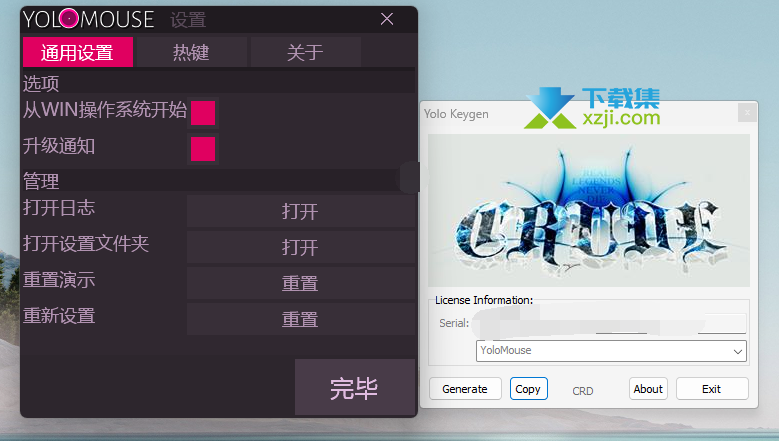Click the YoloMouse logo circle icon
Image resolution: width=779 pixels, height=441 pixels.
click(69, 19)
